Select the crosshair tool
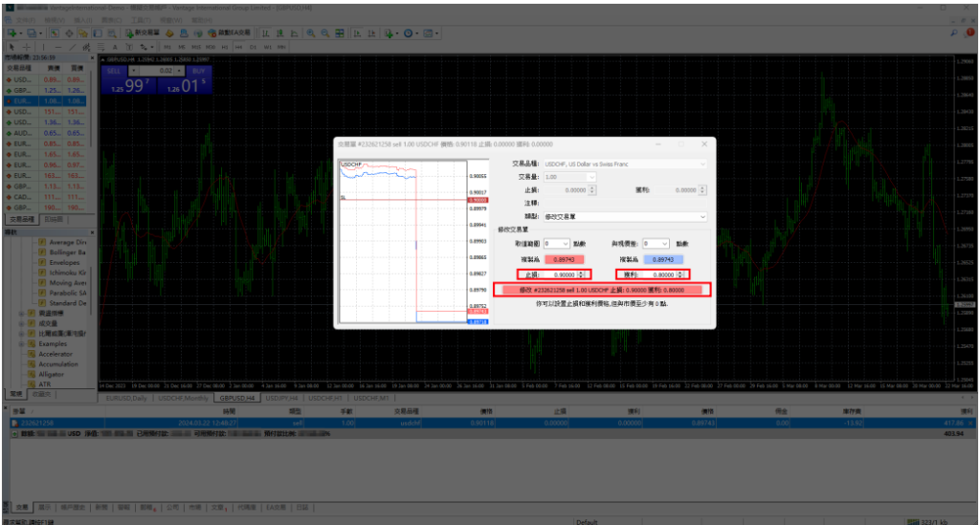The width and height of the screenshot is (980, 525). tap(27, 46)
